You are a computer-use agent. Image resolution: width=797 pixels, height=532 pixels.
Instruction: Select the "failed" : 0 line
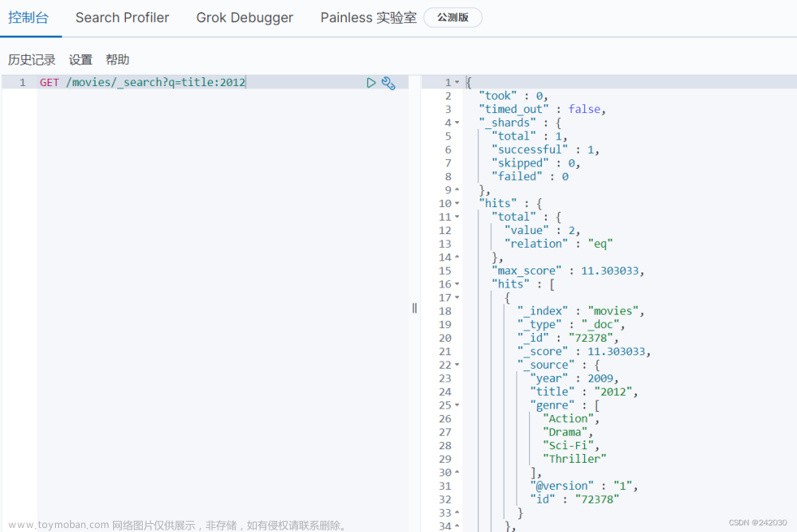(530, 177)
